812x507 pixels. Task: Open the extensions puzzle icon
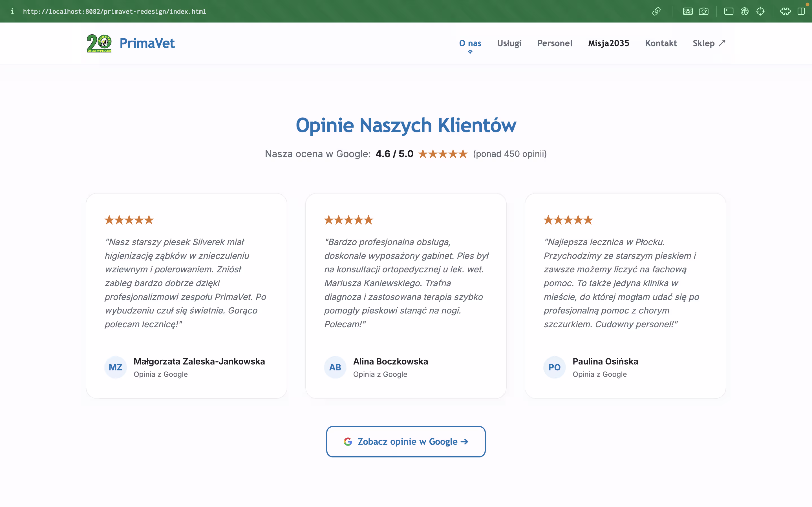(x=785, y=11)
